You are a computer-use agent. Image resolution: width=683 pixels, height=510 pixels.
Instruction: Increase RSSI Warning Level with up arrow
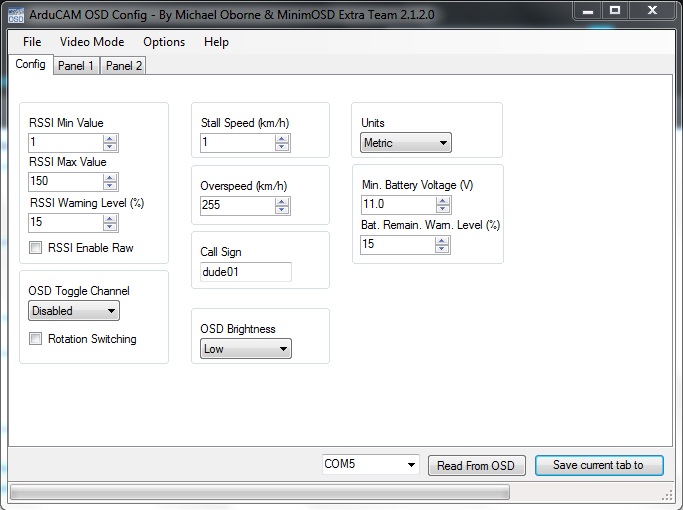click(110, 219)
